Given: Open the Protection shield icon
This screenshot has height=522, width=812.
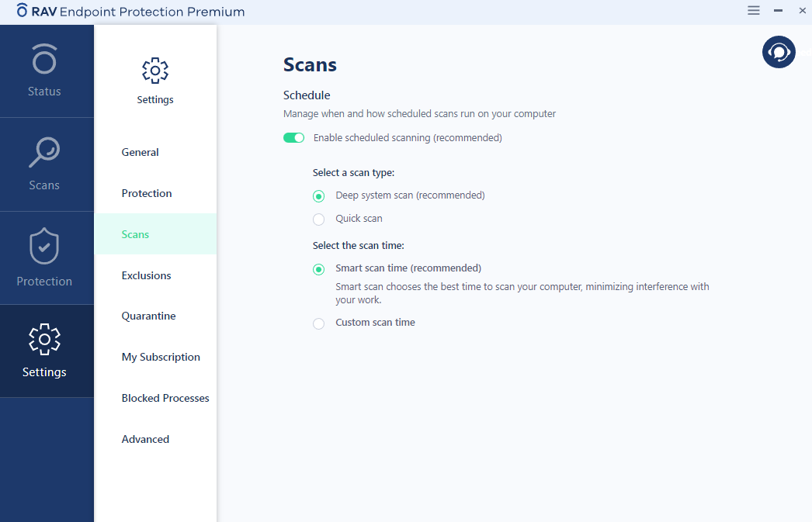Looking at the screenshot, I should point(44,247).
